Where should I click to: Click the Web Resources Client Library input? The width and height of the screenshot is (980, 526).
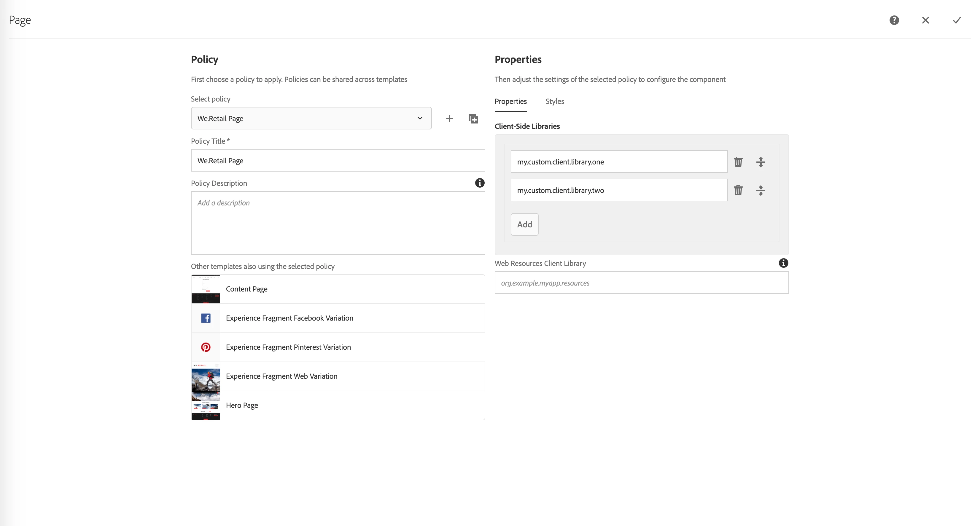[x=641, y=283]
